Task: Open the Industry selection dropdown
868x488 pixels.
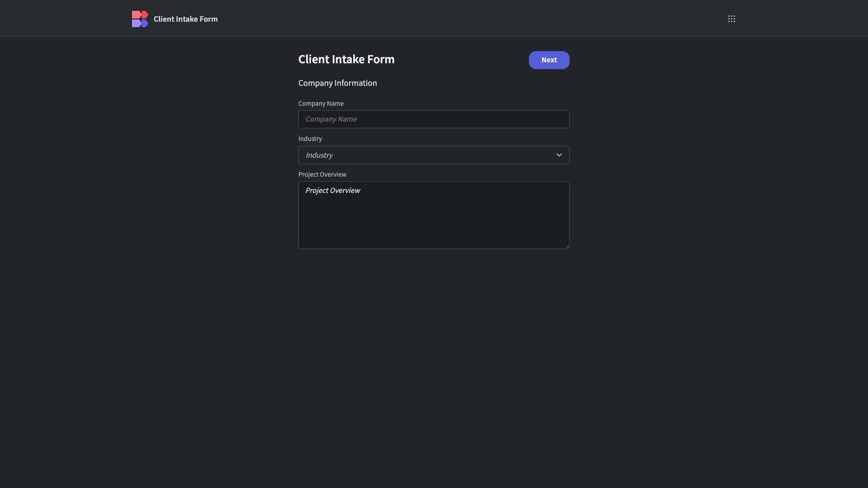Action: (434, 155)
